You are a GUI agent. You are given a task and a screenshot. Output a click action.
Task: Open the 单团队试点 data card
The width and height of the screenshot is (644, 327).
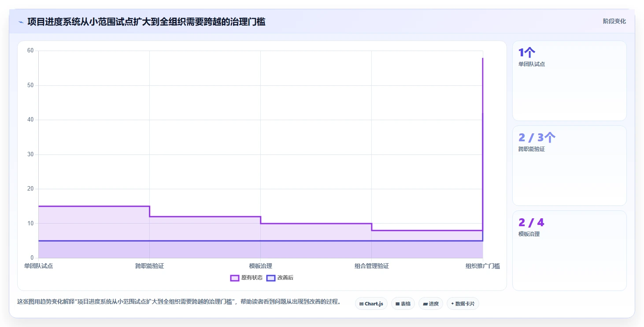569,81
